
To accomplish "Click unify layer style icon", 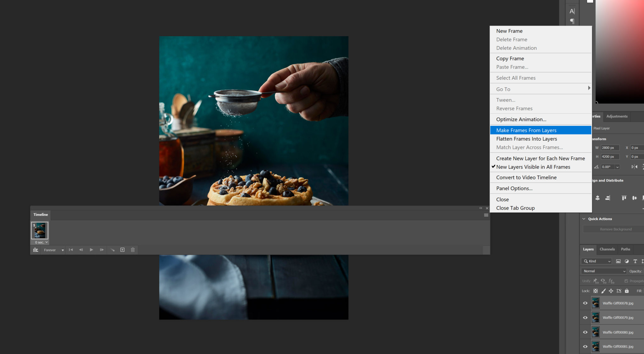I will tap(611, 281).
